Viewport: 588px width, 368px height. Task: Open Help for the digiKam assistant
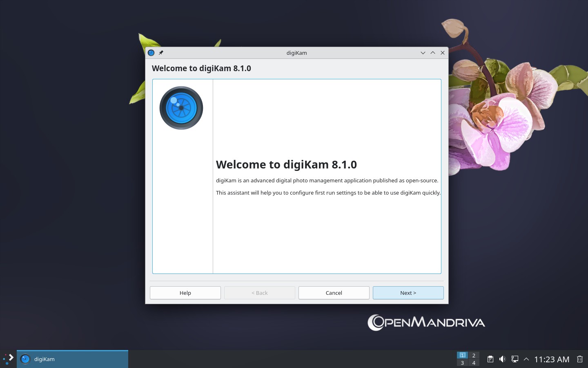point(185,293)
